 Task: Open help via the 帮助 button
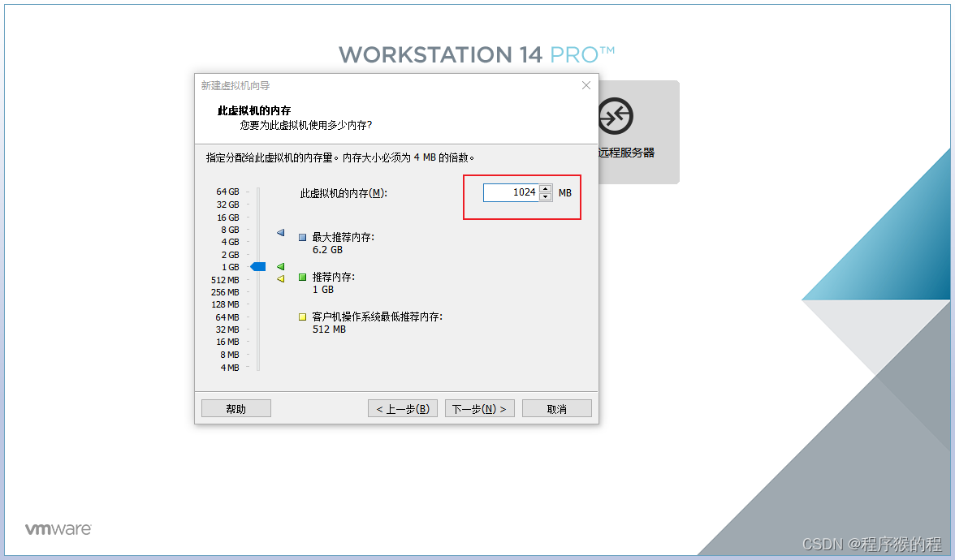(x=236, y=408)
